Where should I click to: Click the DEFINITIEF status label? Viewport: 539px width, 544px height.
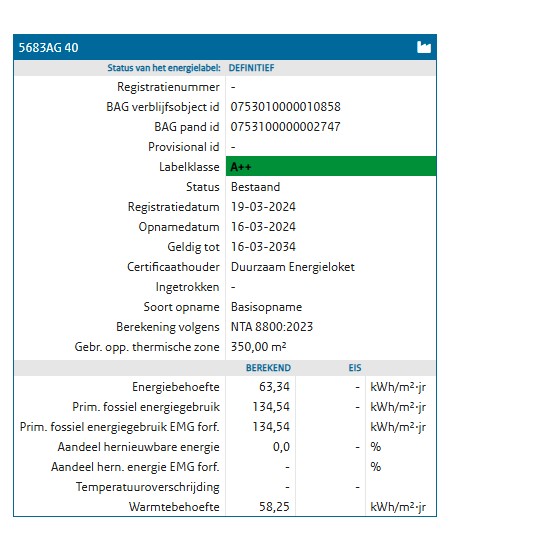[x=251, y=68]
